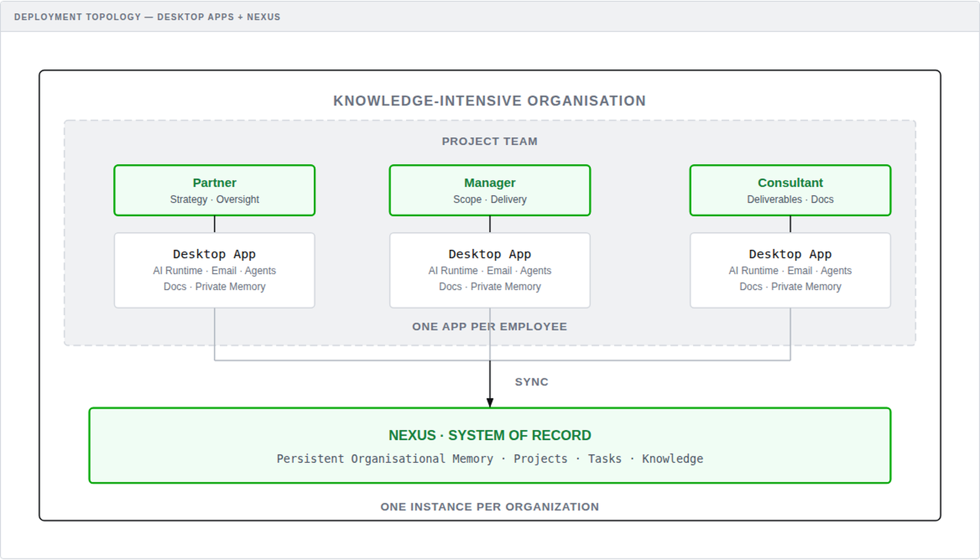Click the Consultant's Desktop App box

click(x=790, y=270)
